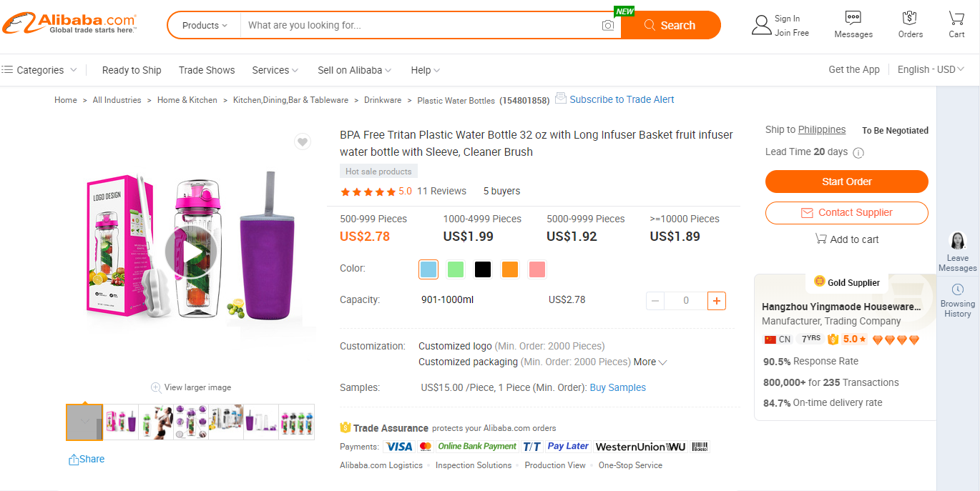Open camera image search in search bar
Viewport: 980px width, 491px height.
pyautogui.click(x=607, y=25)
